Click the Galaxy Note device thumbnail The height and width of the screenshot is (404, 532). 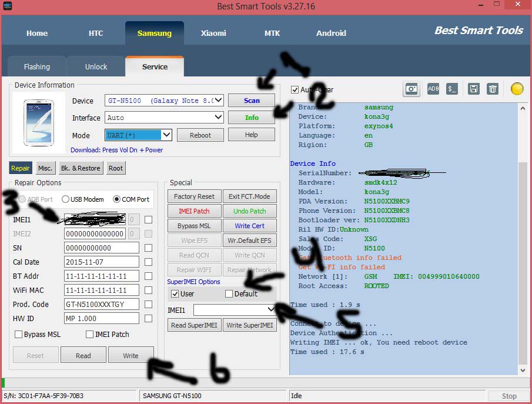pyautogui.click(x=39, y=122)
